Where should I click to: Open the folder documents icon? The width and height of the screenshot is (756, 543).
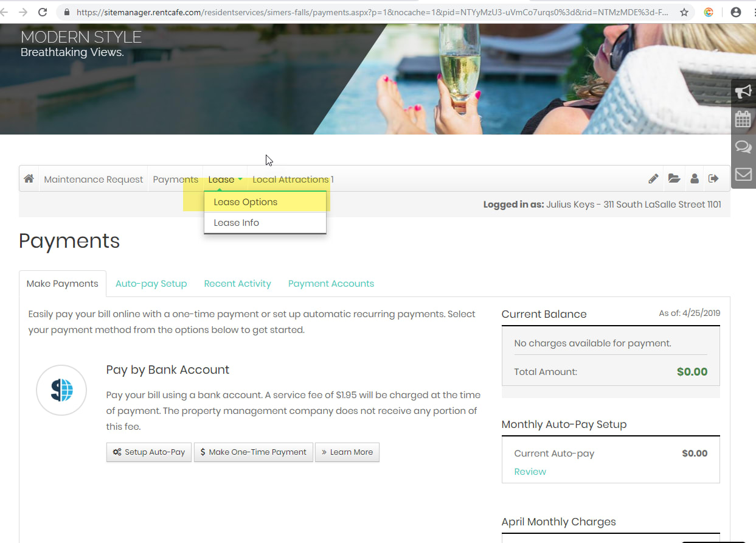pos(674,179)
